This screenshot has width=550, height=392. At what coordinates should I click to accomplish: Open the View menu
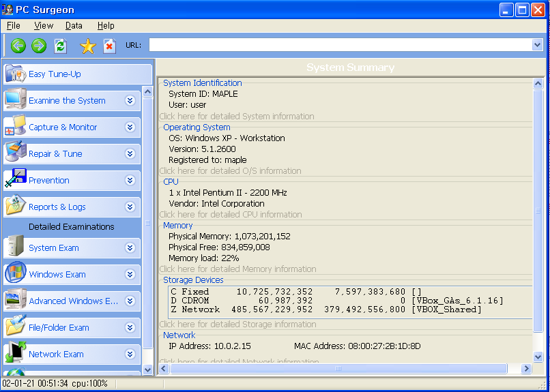click(44, 26)
